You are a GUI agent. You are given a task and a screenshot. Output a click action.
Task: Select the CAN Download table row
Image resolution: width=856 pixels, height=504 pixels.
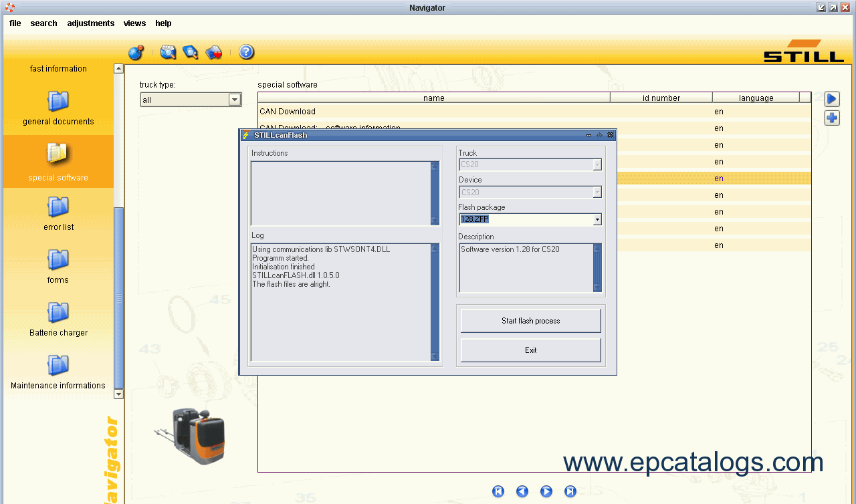(534, 112)
